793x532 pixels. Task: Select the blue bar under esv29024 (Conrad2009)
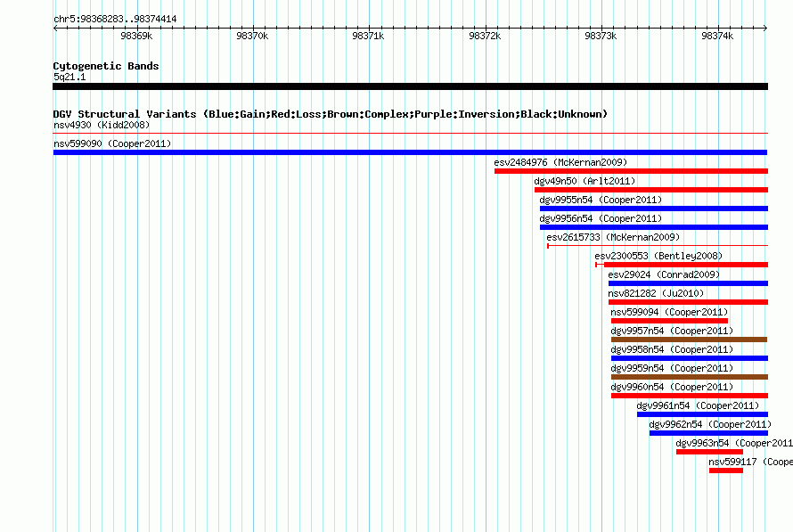click(x=689, y=283)
